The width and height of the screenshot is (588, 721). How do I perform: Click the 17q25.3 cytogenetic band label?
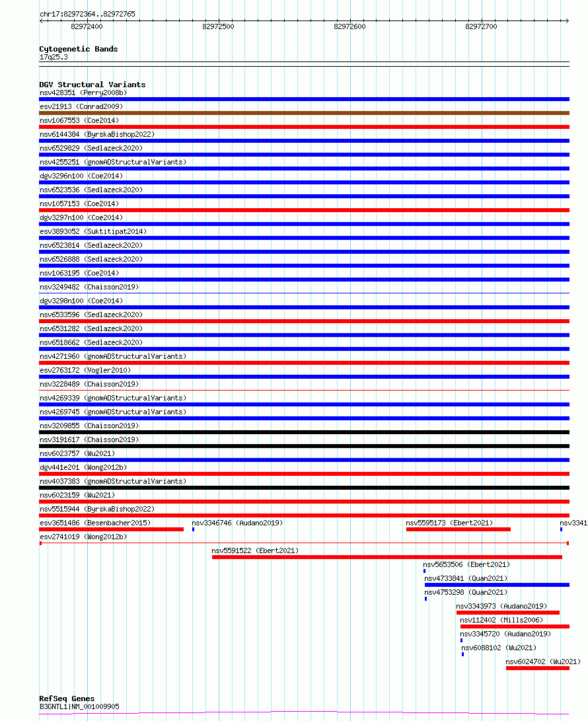pyautogui.click(x=54, y=57)
